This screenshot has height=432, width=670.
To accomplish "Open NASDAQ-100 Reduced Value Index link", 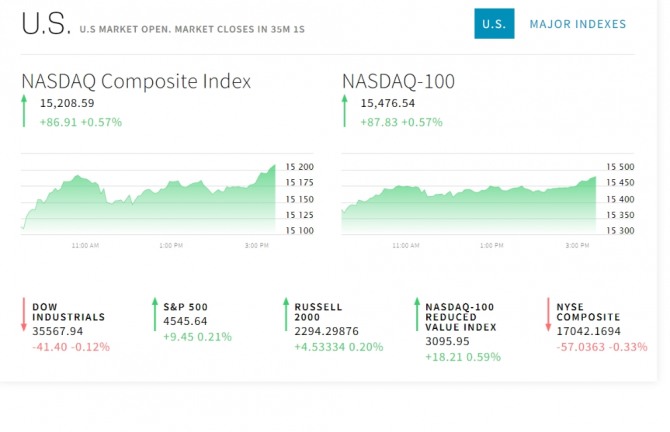I will click(461, 317).
